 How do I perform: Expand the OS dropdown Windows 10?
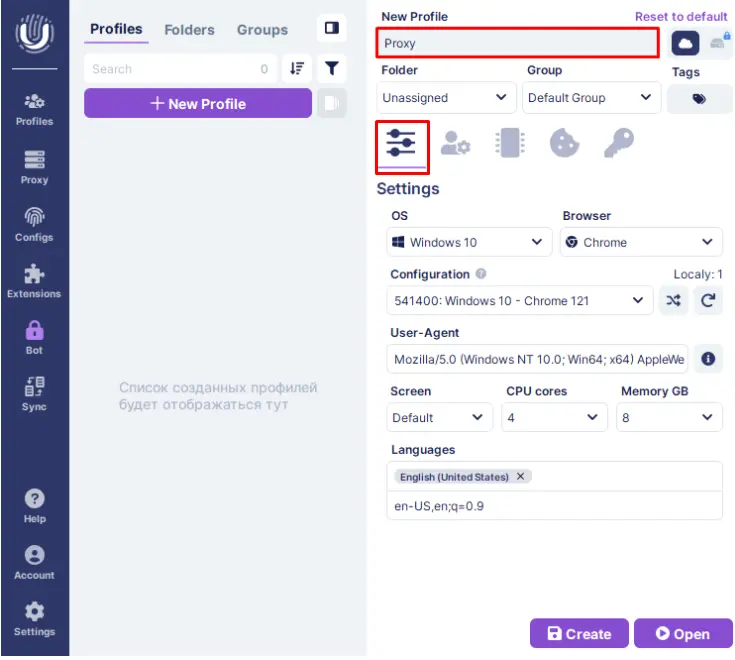click(469, 242)
